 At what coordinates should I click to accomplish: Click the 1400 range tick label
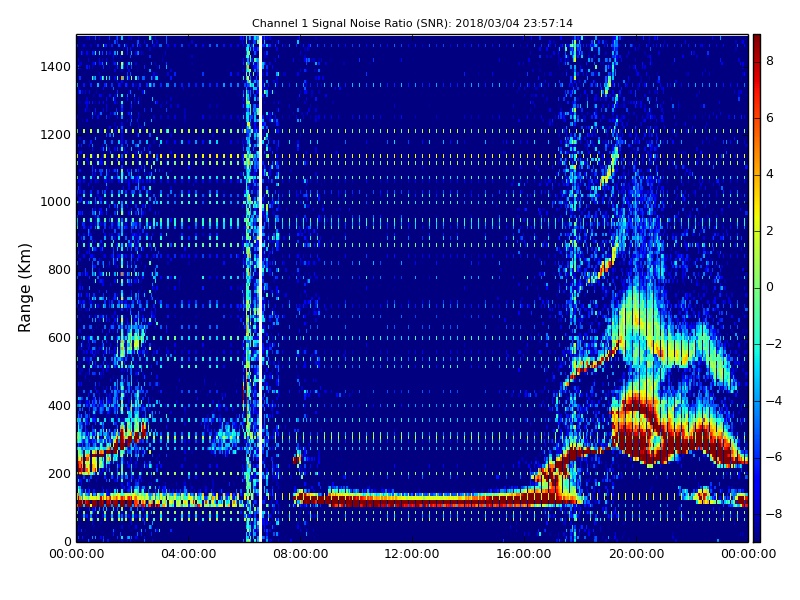[56, 67]
